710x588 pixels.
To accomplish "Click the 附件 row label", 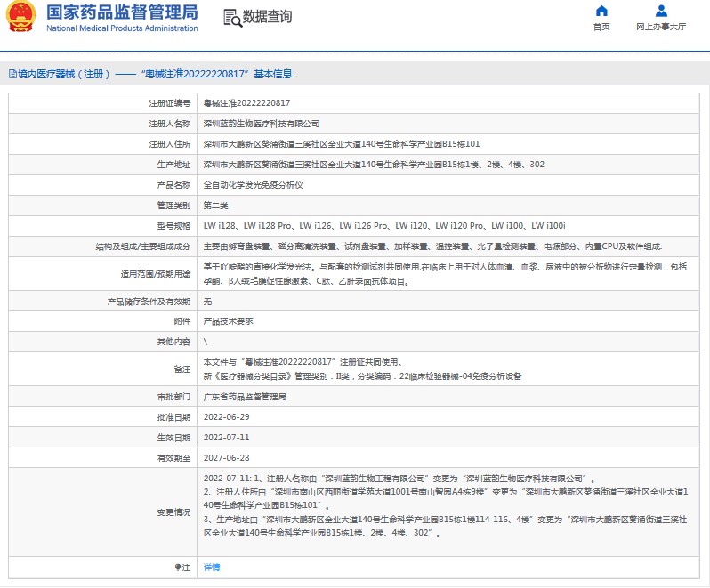I will [182, 321].
